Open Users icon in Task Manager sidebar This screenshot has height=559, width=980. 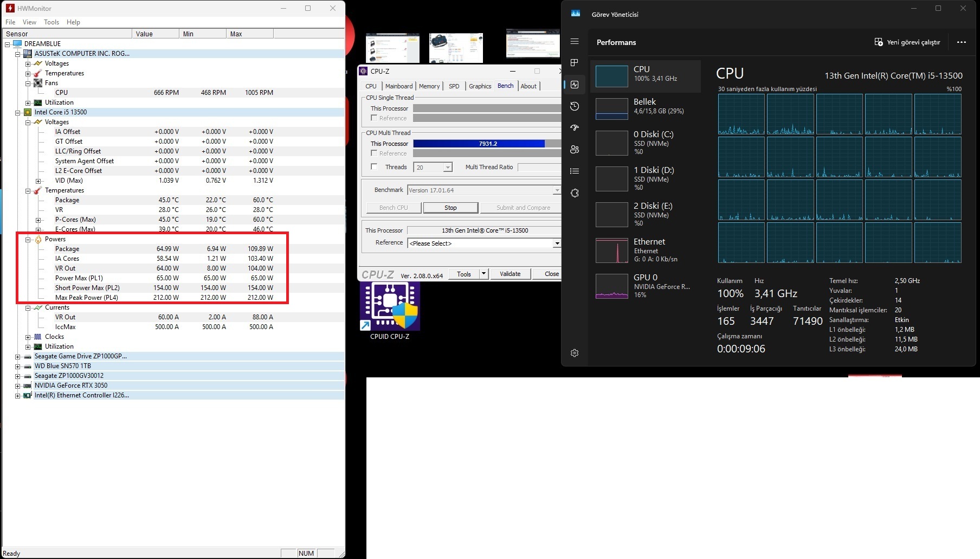(575, 150)
